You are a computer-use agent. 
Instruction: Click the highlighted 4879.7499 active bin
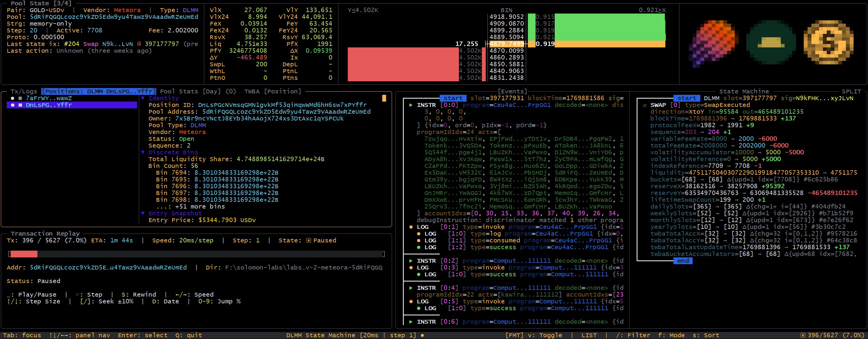pos(506,44)
